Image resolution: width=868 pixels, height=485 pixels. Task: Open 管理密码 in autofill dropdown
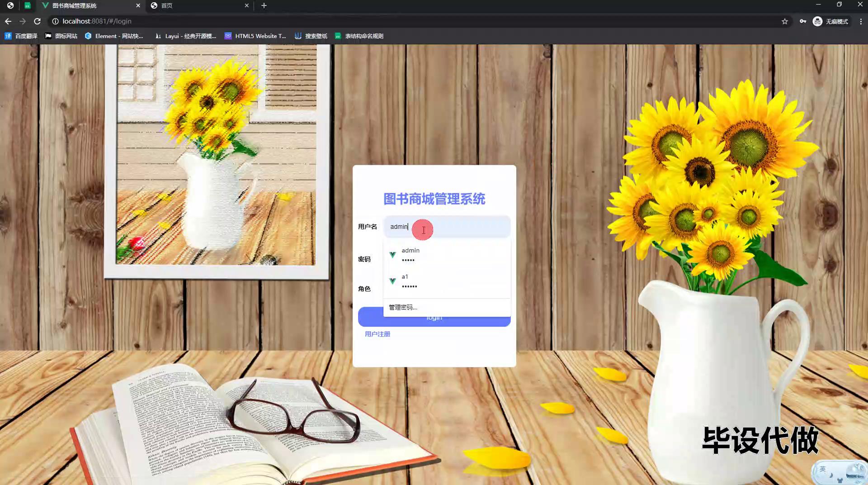pyautogui.click(x=403, y=307)
